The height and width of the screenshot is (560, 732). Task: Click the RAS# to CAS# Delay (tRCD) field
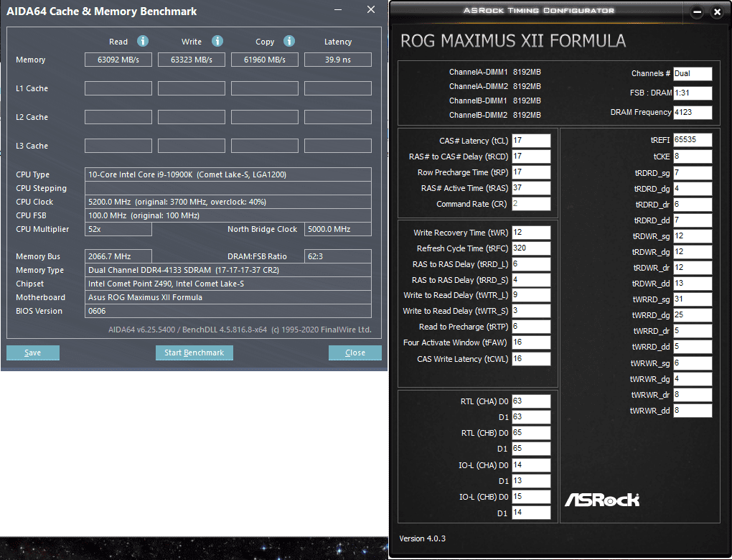531,157
